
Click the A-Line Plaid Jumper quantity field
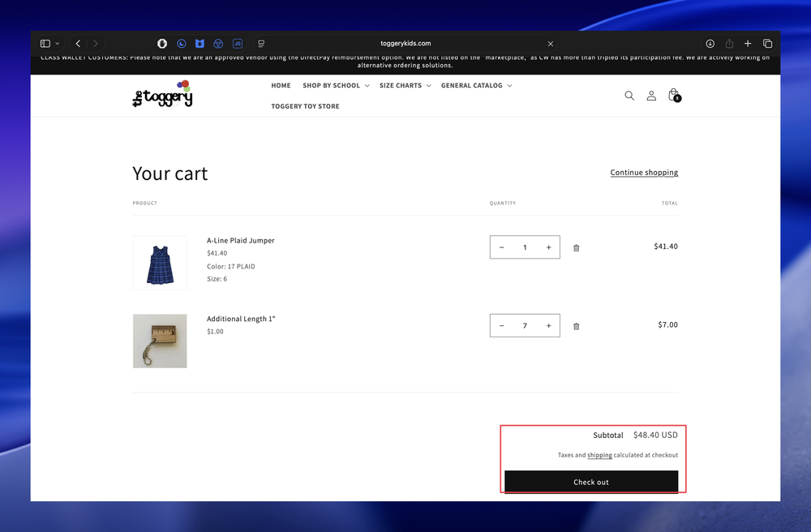(x=525, y=247)
